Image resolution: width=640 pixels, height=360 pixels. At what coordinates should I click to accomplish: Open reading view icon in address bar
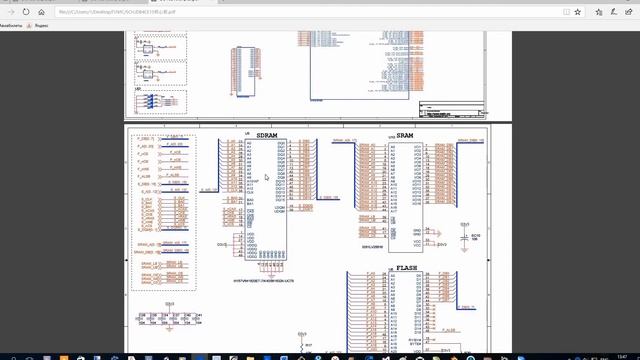coord(567,12)
